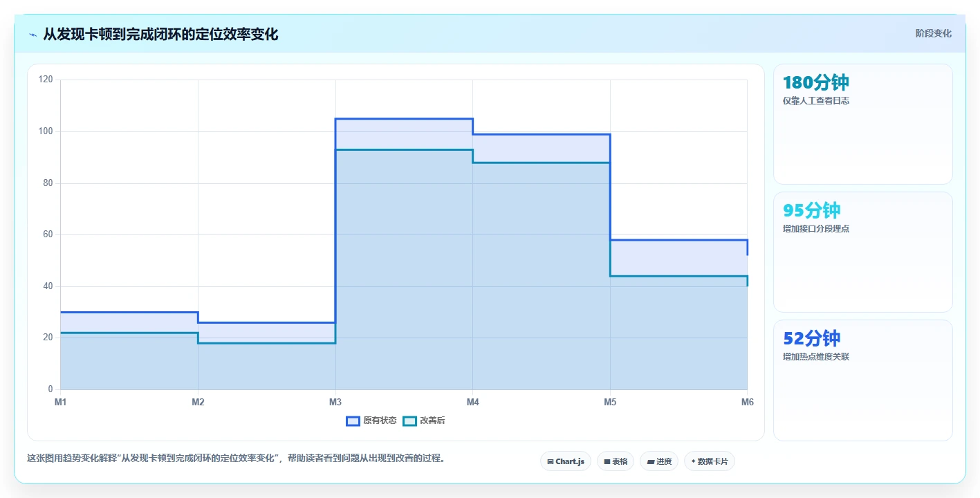
Task: Click 增加接口分段埋点 caption text
Action: click(815, 229)
